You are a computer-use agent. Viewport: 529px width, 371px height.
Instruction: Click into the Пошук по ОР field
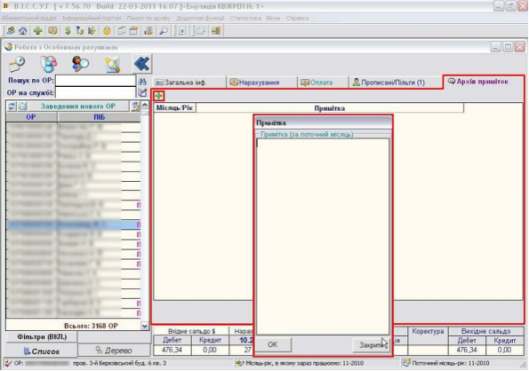[95, 81]
